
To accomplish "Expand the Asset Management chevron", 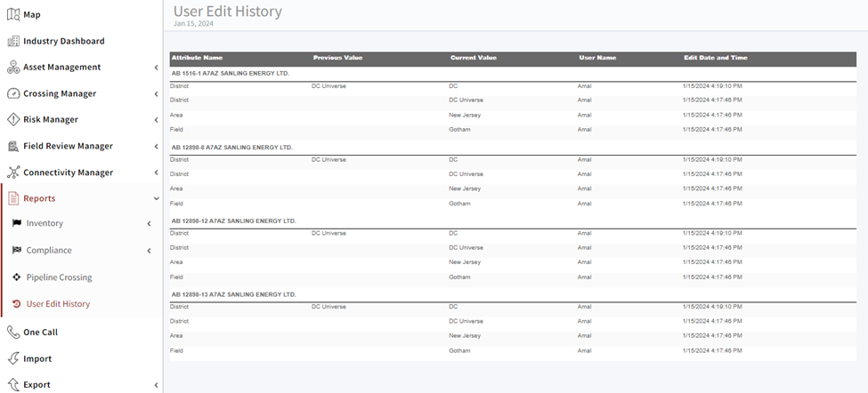I will point(156,68).
